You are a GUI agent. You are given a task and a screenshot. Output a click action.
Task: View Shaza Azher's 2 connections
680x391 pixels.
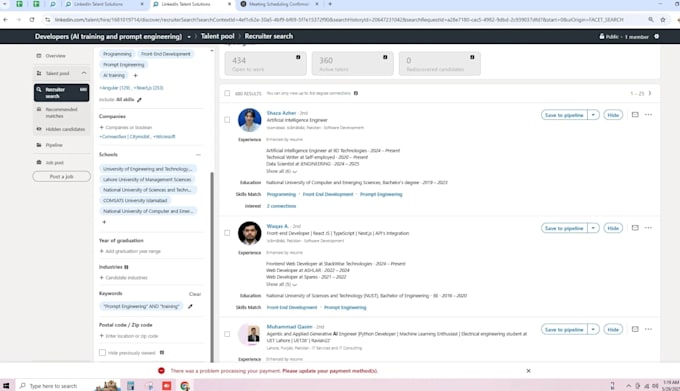tap(281, 206)
